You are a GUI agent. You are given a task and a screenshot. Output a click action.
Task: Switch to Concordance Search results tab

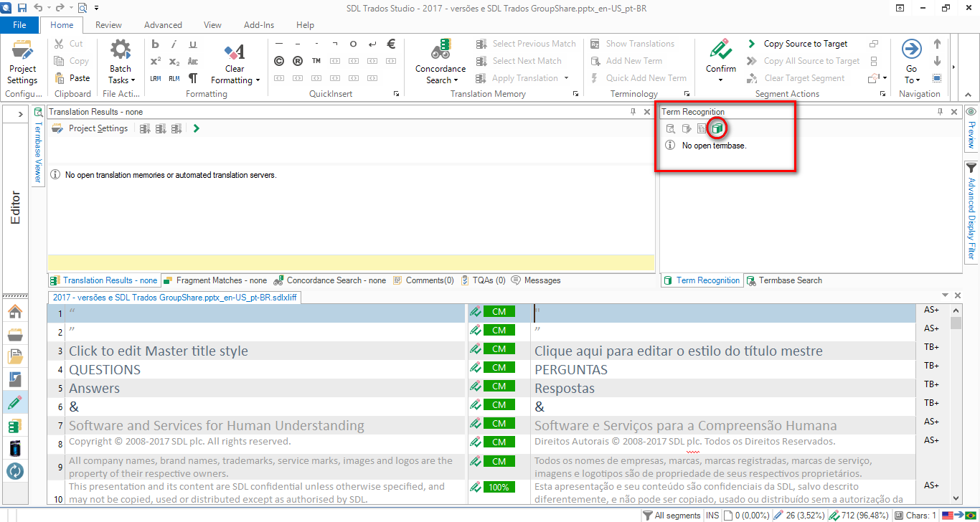pos(330,280)
